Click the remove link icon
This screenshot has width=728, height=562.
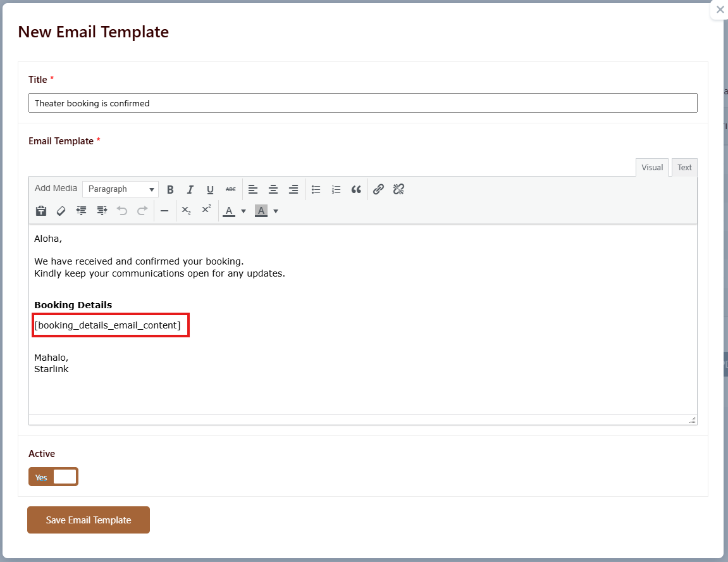[398, 189]
